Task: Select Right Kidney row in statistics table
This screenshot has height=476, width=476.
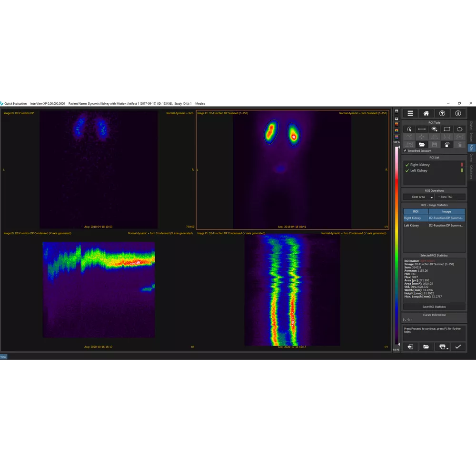Action: pos(434,218)
